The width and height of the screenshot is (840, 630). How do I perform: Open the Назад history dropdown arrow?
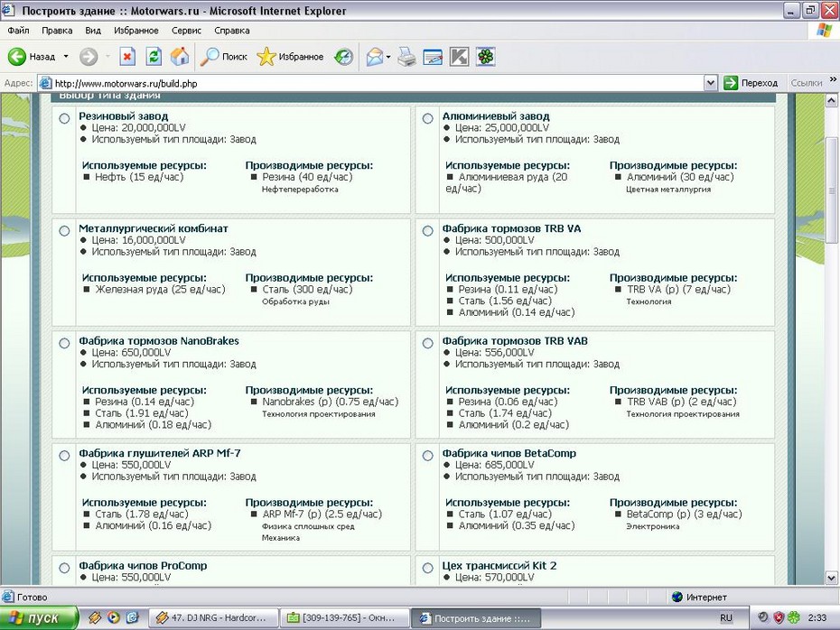(66, 56)
